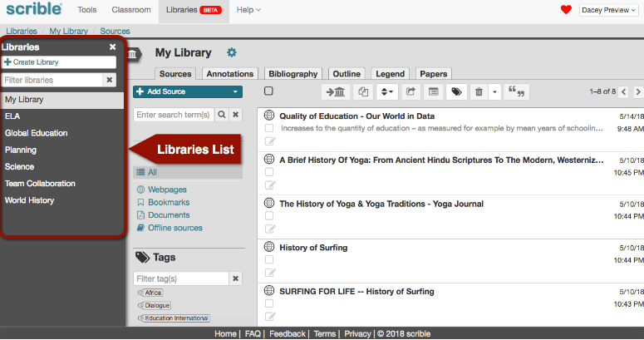Open the Dacey Preview account menu

tap(608, 10)
